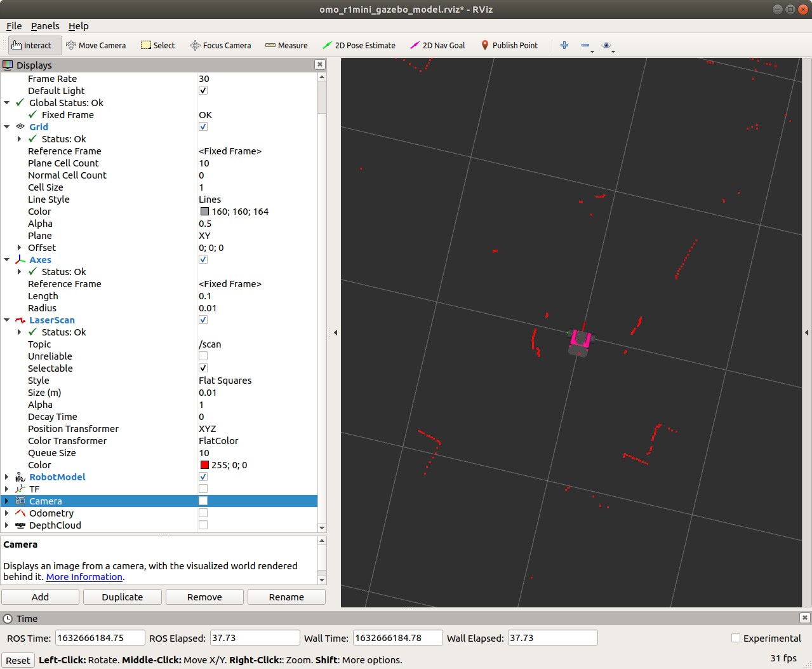Image resolution: width=812 pixels, height=669 pixels.
Task: Click the Odometry display icon
Action: [x=20, y=513]
